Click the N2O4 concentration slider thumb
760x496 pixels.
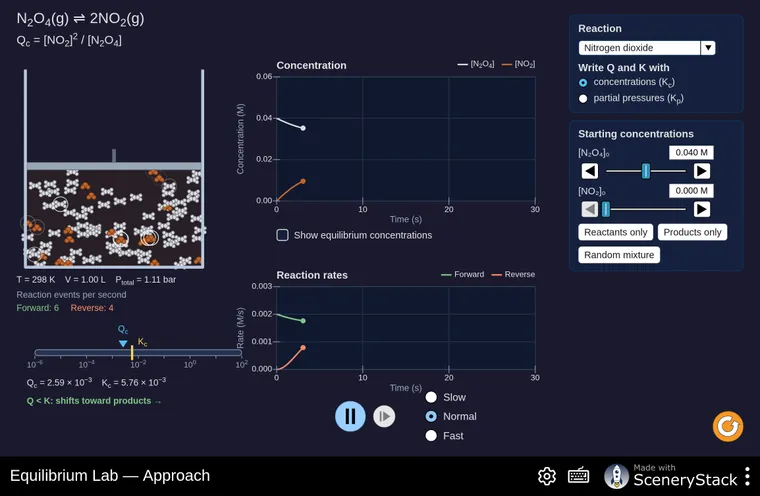click(646, 171)
